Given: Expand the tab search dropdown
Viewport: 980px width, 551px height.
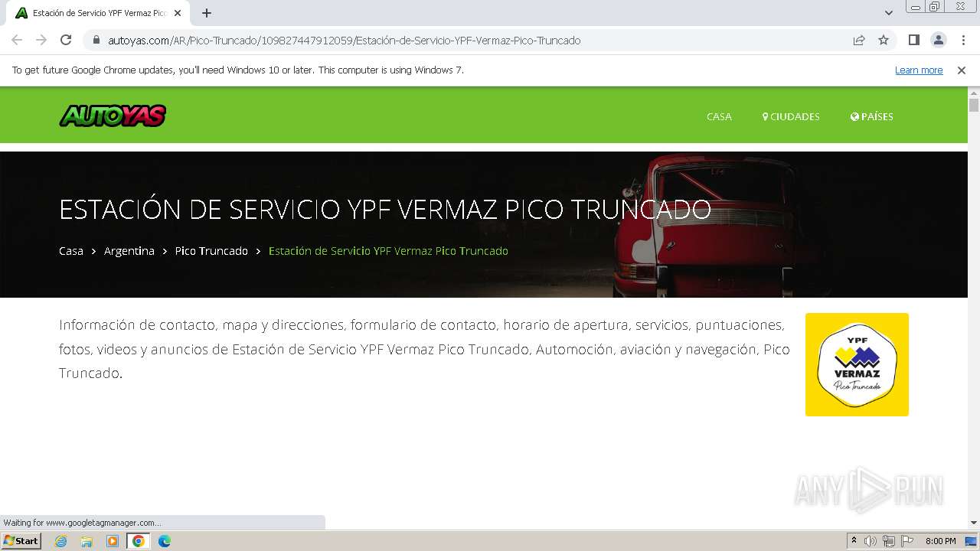Looking at the screenshot, I should (x=889, y=13).
